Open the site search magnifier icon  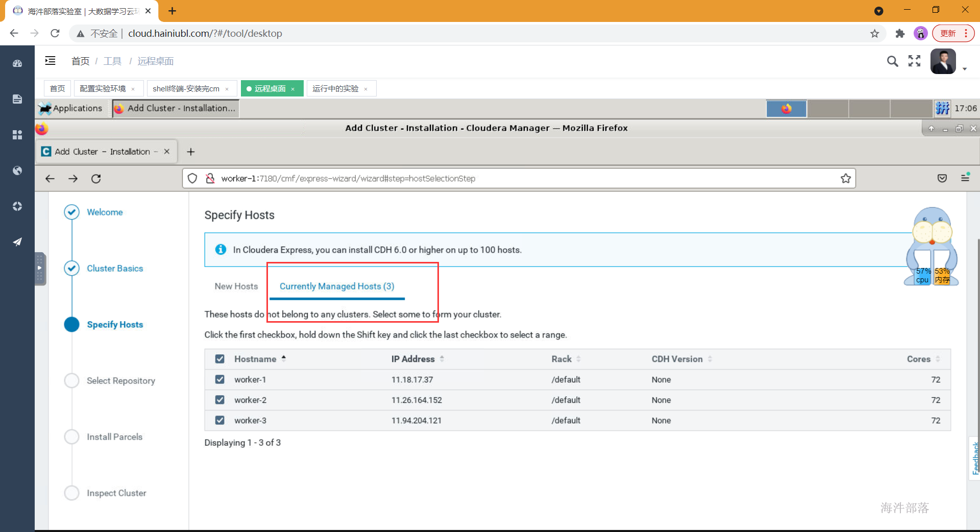[x=892, y=61]
